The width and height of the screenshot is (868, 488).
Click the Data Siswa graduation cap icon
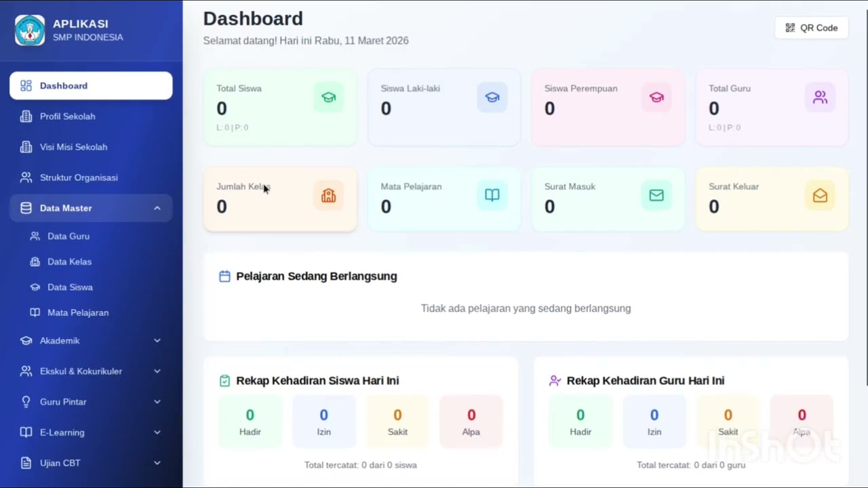[35, 287]
